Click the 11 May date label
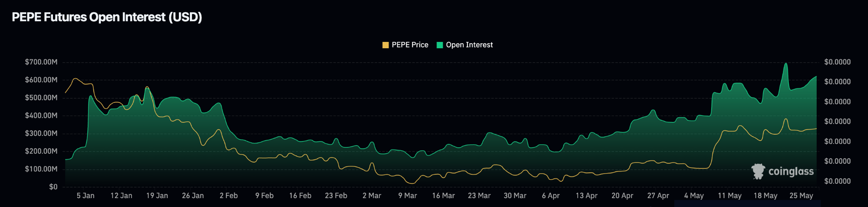This screenshot has height=207, width=868. pyautogui.click(x=729, y=196)
